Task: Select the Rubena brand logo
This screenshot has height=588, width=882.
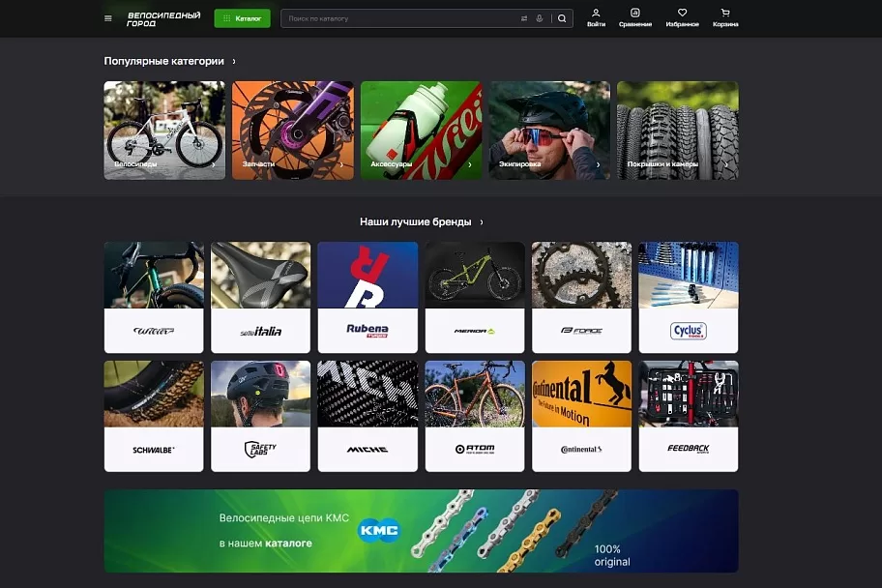Action: click(x=367, y=331)
